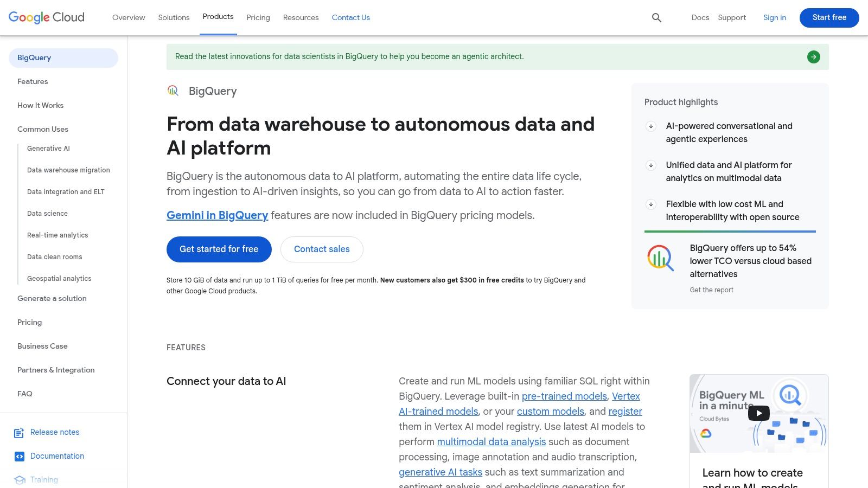Open Support link in header

732,17
